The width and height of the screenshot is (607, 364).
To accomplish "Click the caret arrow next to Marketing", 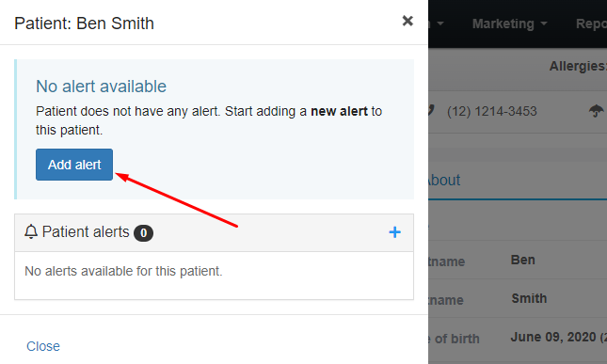I will pyautogui.click(x=544, y=24).
